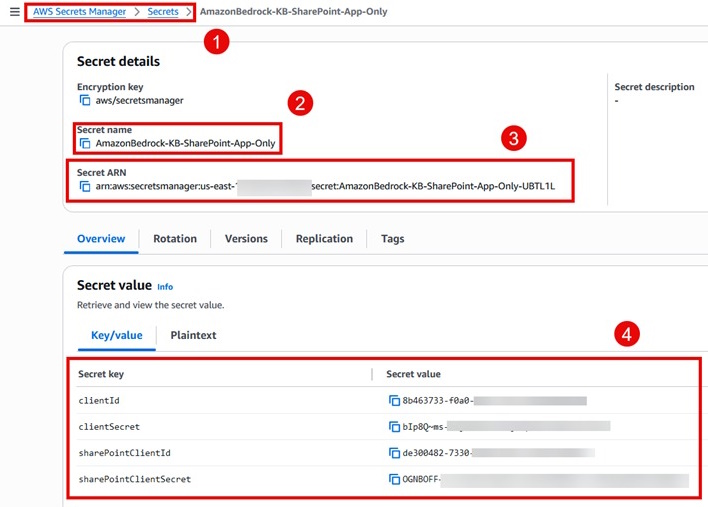
Task: Copy the clientId secret value
Action: (x=394, y=400)
